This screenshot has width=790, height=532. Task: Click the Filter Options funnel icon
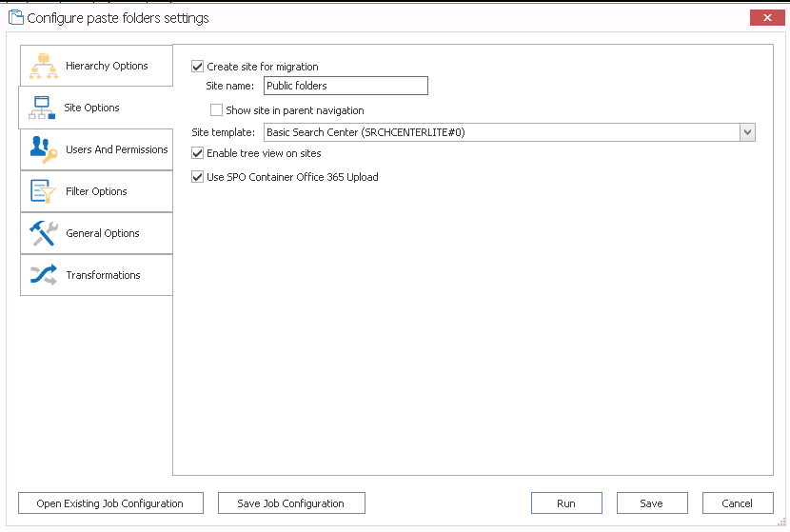coord(44,191)
